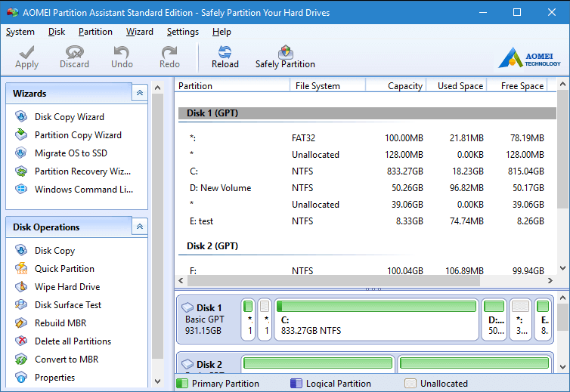Click the Convert to MBR link text
The width and height of the screenshot is (570, 392).
(x=67, y=360)
